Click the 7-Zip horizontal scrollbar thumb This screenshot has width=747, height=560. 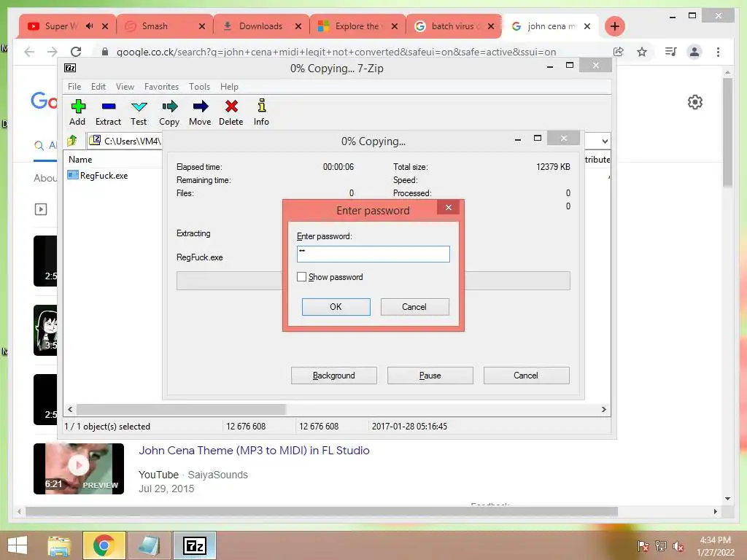coord(181,409)
